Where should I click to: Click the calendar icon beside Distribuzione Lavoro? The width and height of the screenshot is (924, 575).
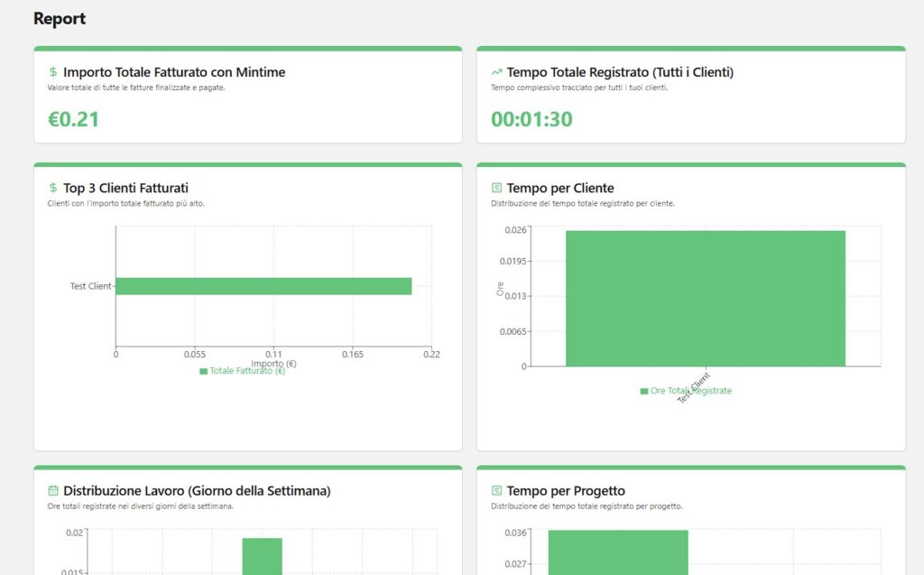click(x=53, y=490)
